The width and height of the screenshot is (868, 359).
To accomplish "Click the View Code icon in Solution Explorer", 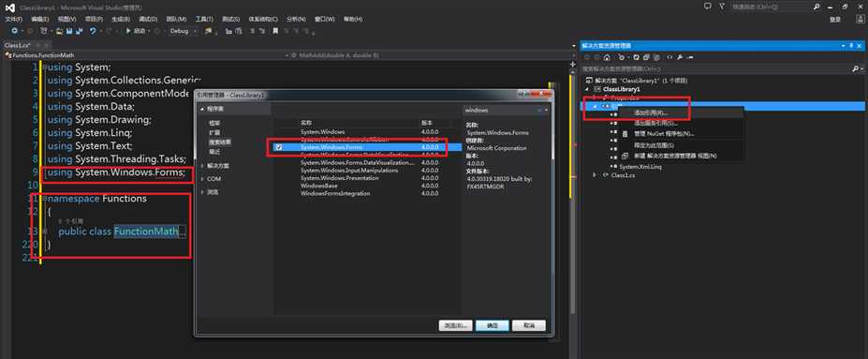I will (669, 57).
